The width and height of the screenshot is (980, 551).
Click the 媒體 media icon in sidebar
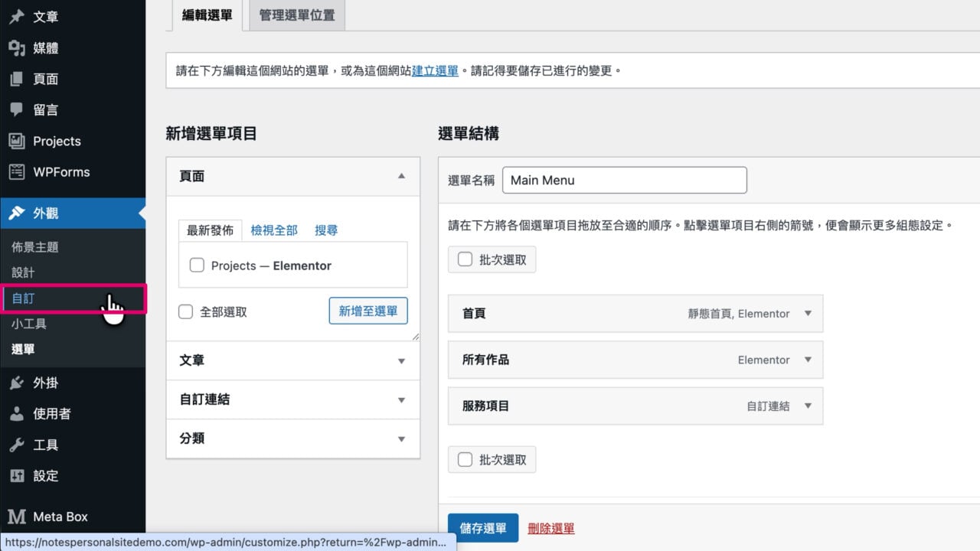coord(16,48)
